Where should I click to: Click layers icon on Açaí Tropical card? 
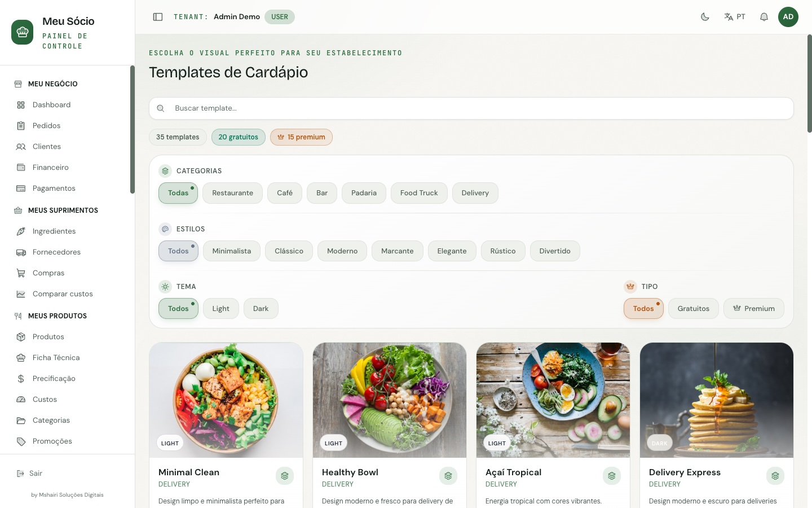[612, 476]
